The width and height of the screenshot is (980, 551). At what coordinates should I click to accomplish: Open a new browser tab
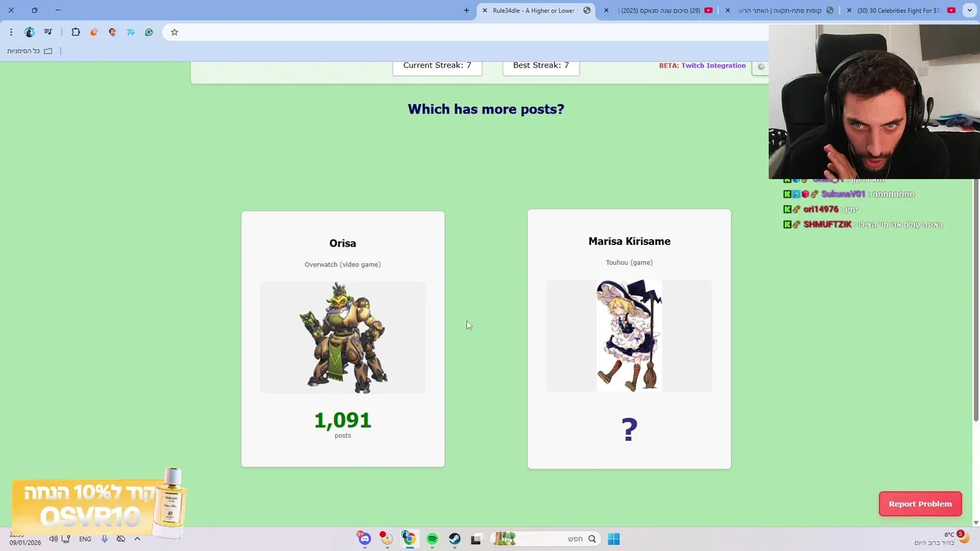(x=466, y=10)
